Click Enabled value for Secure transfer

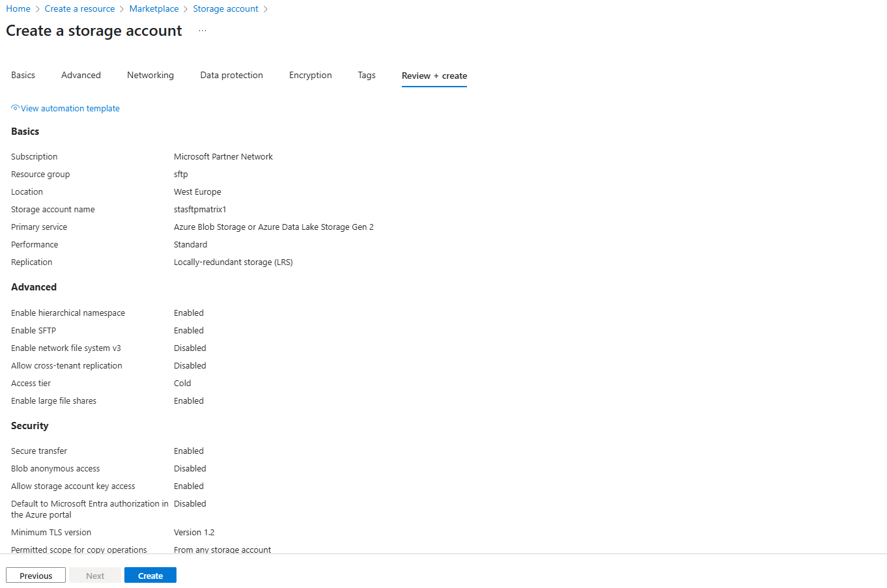(x=189, y=451)
